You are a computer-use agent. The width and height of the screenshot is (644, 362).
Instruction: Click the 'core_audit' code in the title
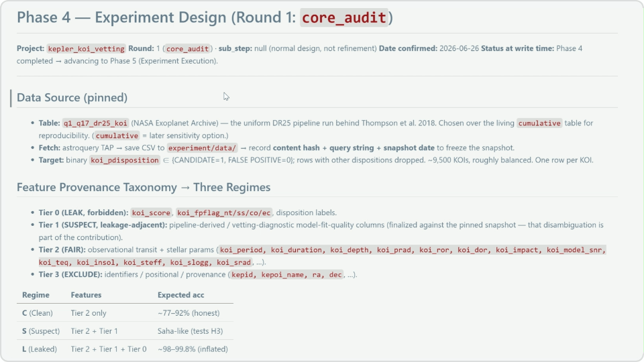(x=343, y=17)
